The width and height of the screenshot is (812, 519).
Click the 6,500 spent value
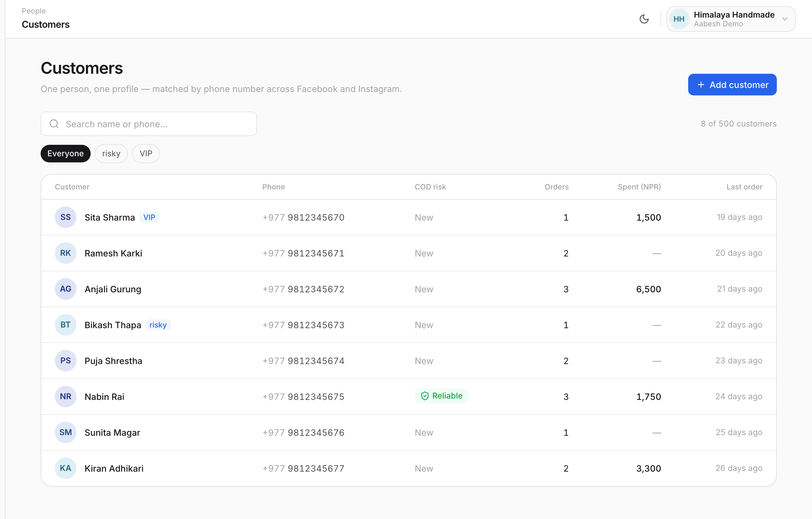pos(649,289)
